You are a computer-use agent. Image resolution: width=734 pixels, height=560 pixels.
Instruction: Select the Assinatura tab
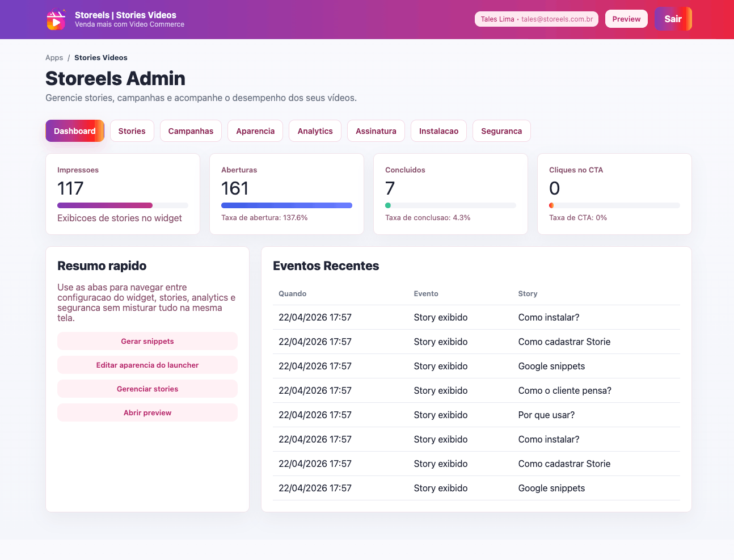point(376,131)
